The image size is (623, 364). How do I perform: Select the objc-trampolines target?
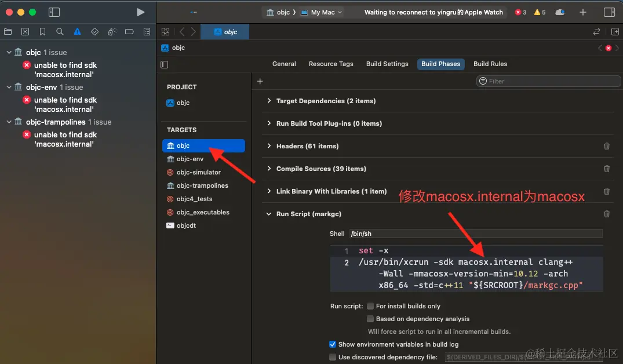203,185
